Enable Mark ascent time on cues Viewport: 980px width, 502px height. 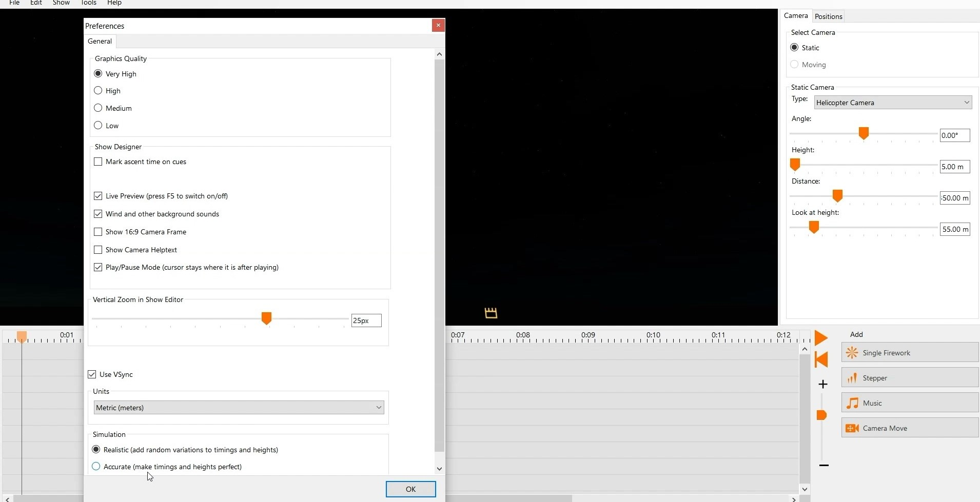(x=98, y=162)
